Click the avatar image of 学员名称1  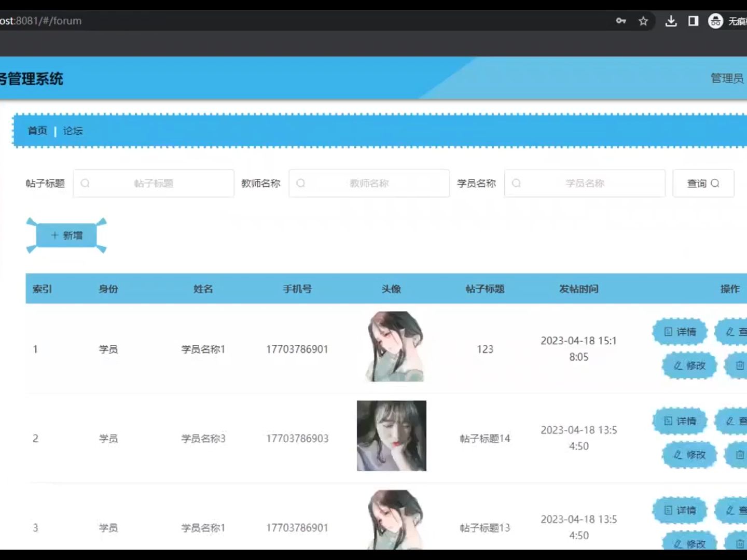click(391, 345)
